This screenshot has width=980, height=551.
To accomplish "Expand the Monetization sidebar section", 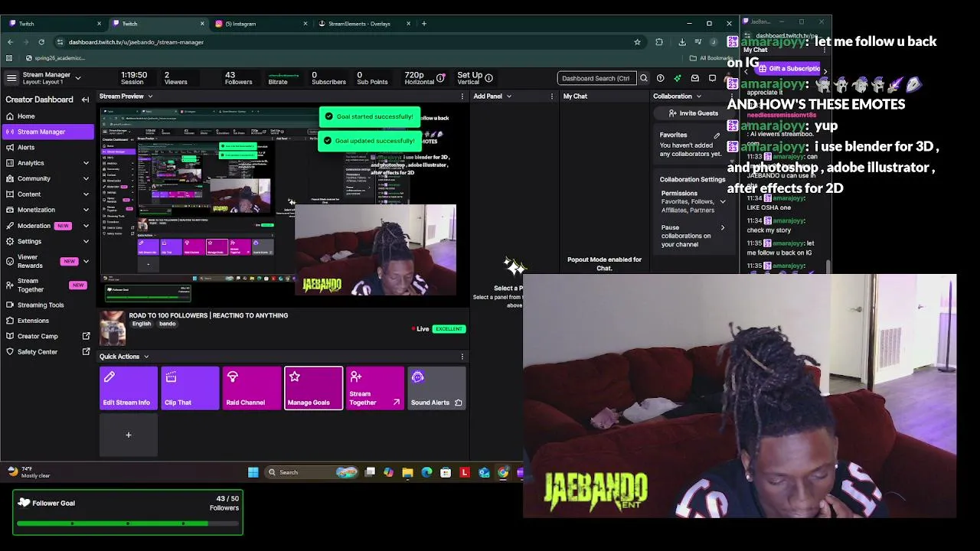I will coord(86,210).
